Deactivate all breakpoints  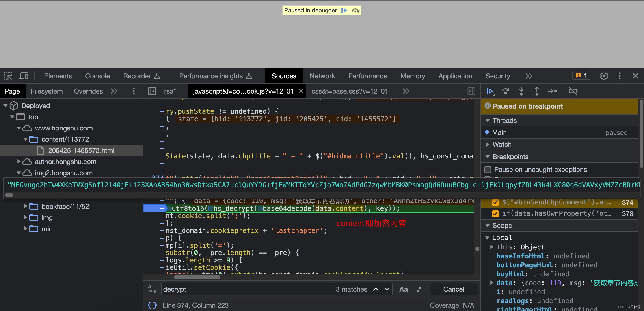coord(573,91)
